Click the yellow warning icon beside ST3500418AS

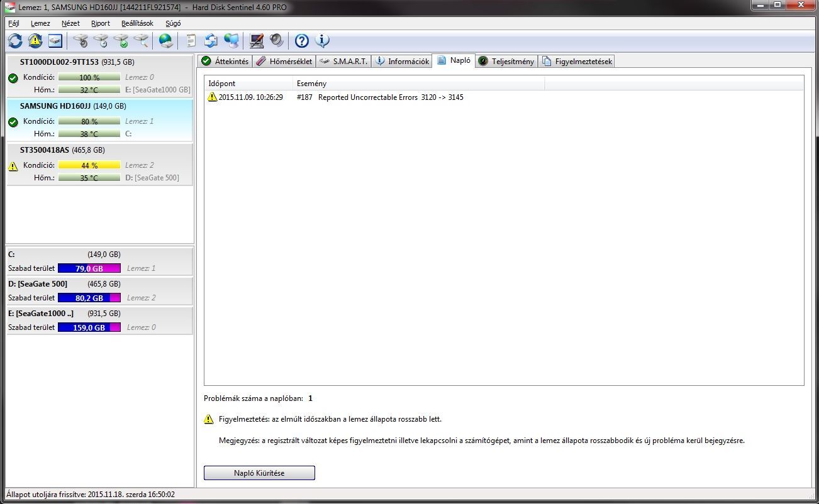click(x=13, y=167)
